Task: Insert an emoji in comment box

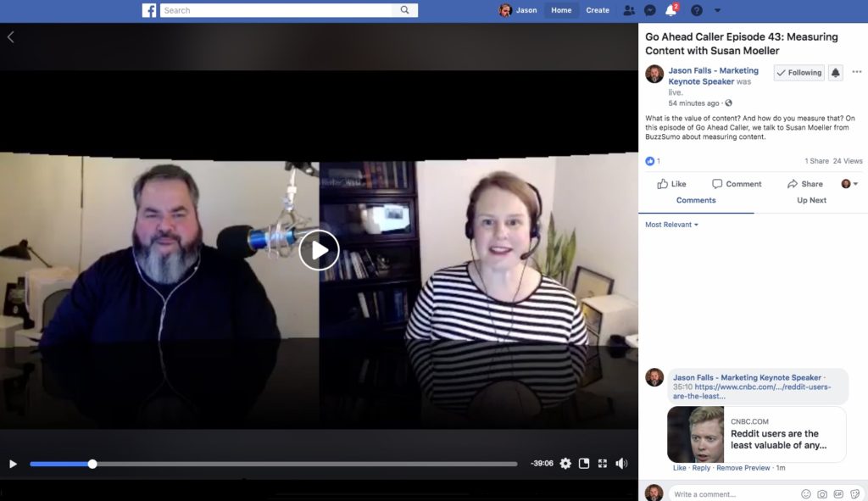Action: (806, 494)
